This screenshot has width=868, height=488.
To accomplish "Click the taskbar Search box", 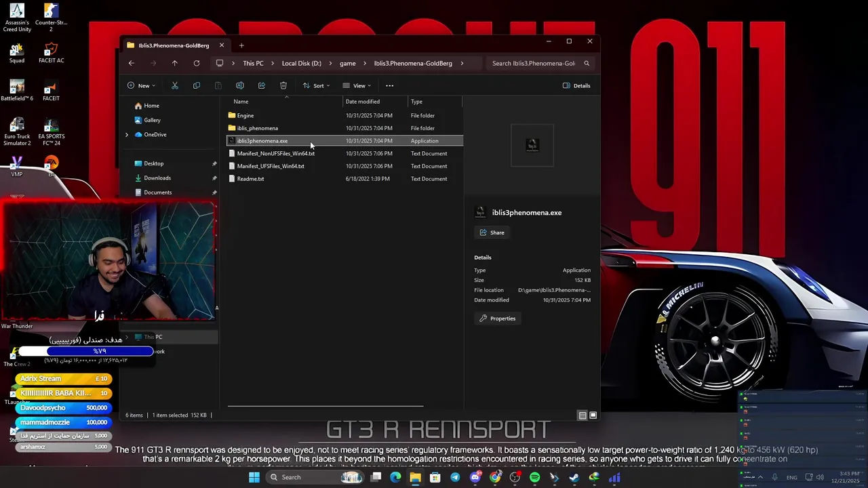I will pos(315,477).
